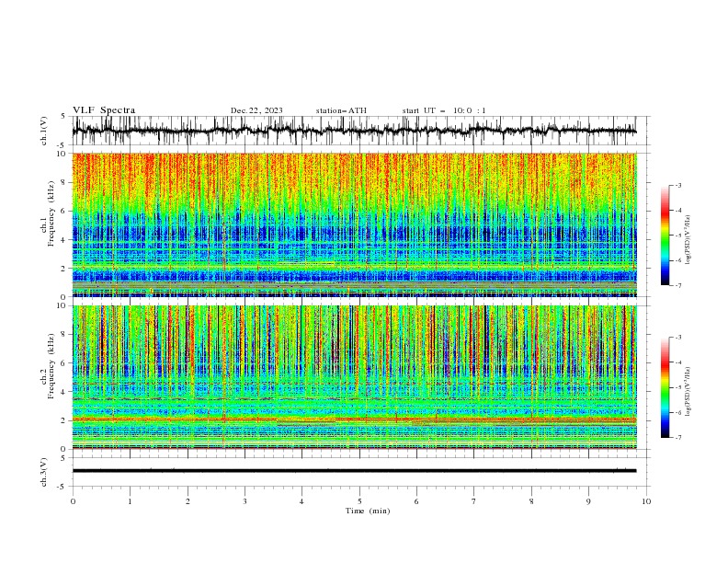Click the time-axis tick label "7"
Screen dimensions: 728x563
474,501
